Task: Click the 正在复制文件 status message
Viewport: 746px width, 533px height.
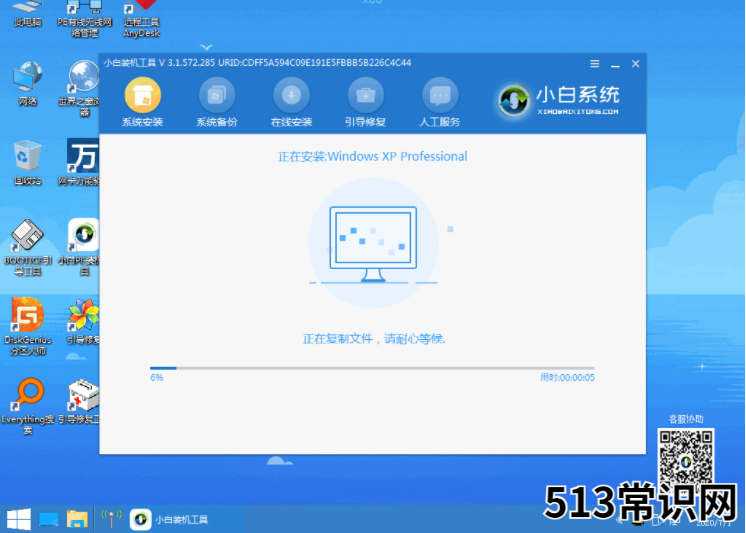Action: pyautogui.click(x=374, y=339)
